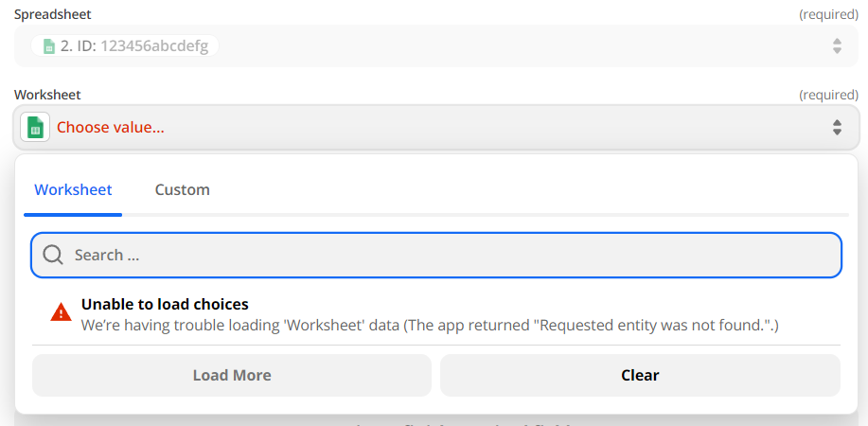The width and height of the screenshot is (868, 426).
Task: Click '(required)' next to Spreadsheet
Action: tap(828, 14)
